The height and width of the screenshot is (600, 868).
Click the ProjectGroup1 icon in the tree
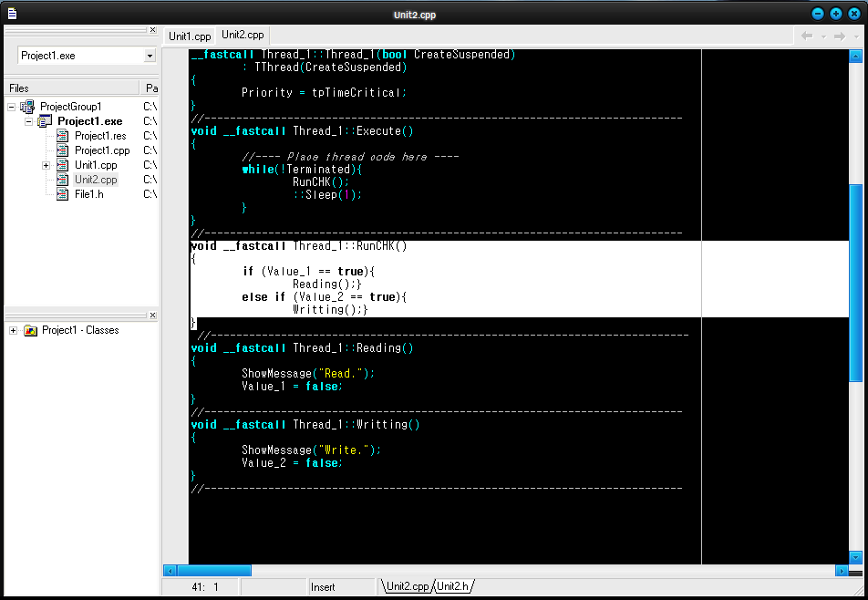pos(27,107)
